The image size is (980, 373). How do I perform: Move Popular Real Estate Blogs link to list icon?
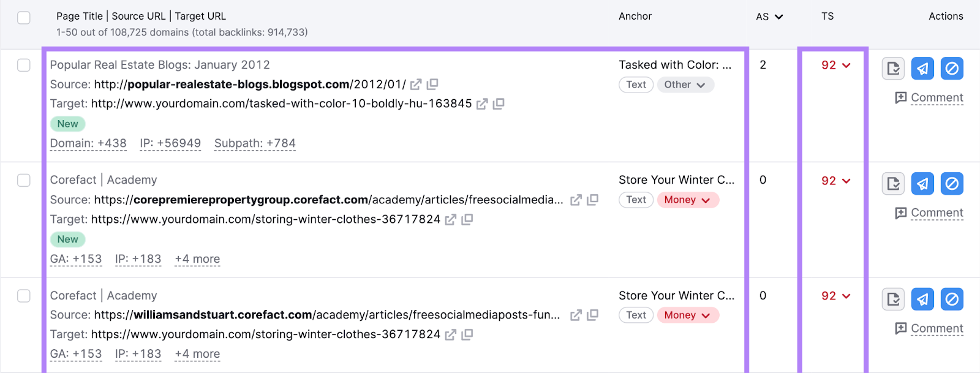point(893,68)
